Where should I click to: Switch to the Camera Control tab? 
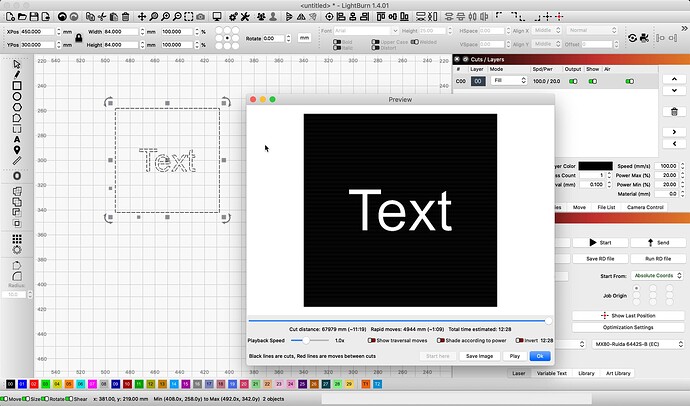tap(645, 207)
